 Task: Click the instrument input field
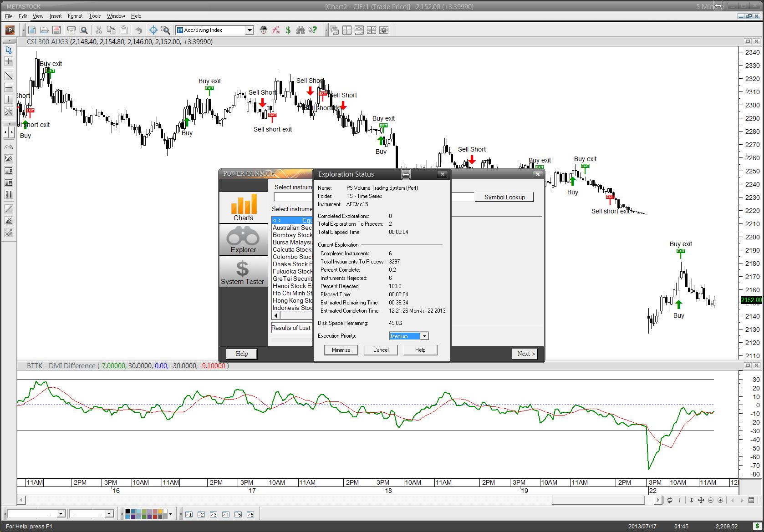(x=293, y=197)
